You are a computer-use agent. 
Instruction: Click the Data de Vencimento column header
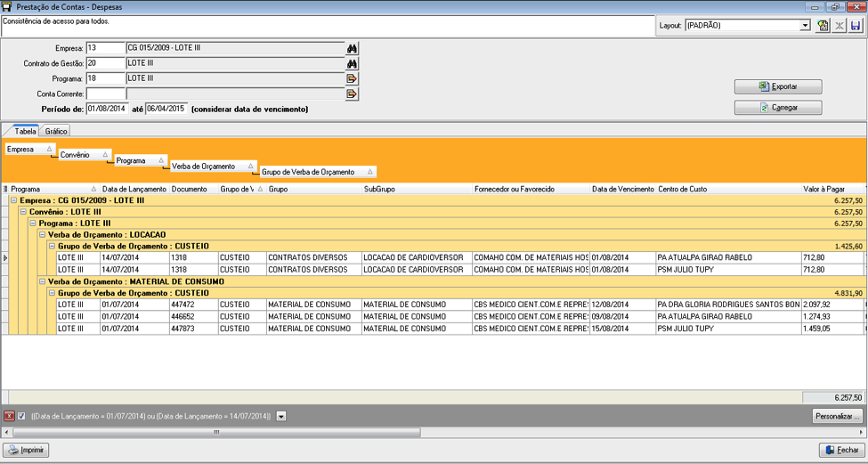point(623,189)
